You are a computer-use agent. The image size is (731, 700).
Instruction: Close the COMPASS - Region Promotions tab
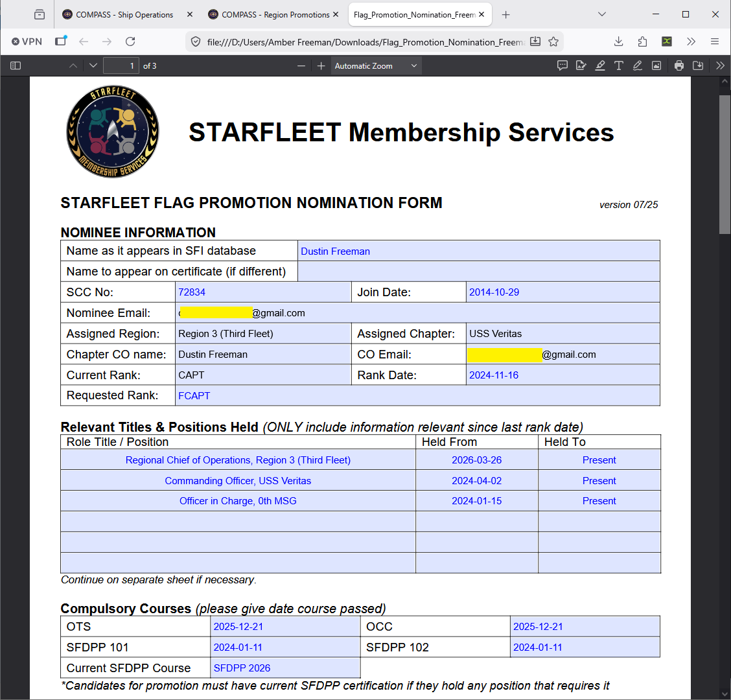(x=336, y=14)
